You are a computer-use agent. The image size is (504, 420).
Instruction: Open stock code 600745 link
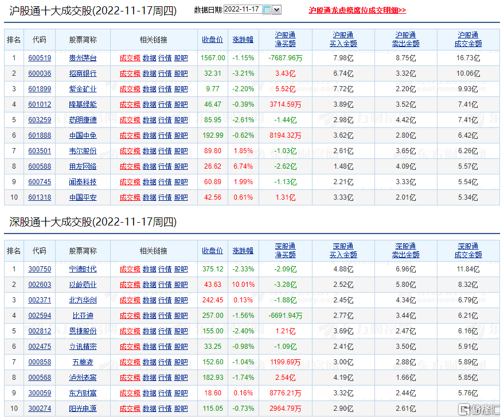pyautogui.click(x=40, y=182)
